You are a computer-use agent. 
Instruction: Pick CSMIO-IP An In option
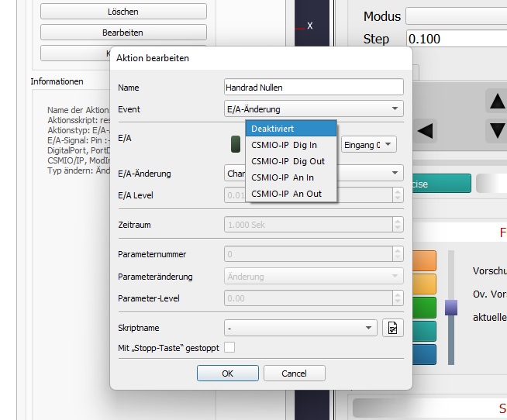pos(291,177)
